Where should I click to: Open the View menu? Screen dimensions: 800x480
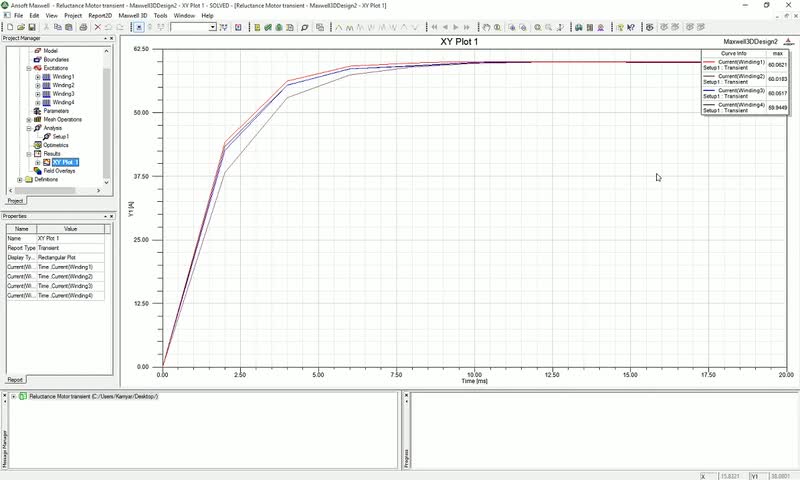click(x=52, y=16)
